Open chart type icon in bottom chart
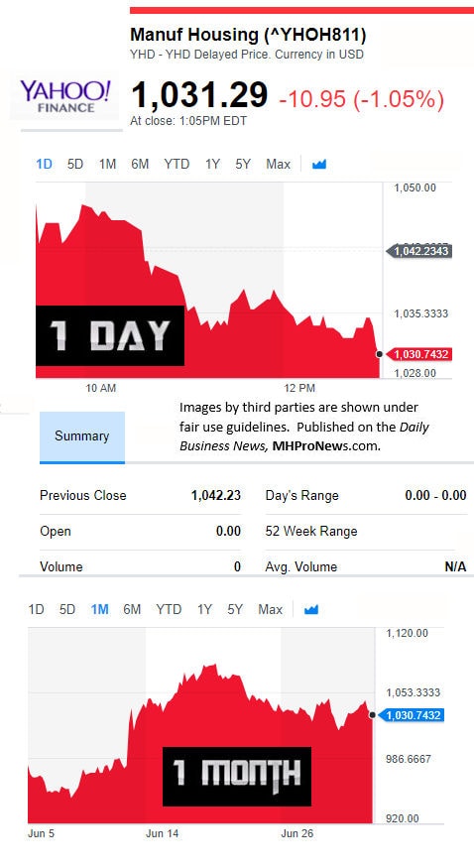The height and width of the screenshot is (868, 474). coord(311,609)
